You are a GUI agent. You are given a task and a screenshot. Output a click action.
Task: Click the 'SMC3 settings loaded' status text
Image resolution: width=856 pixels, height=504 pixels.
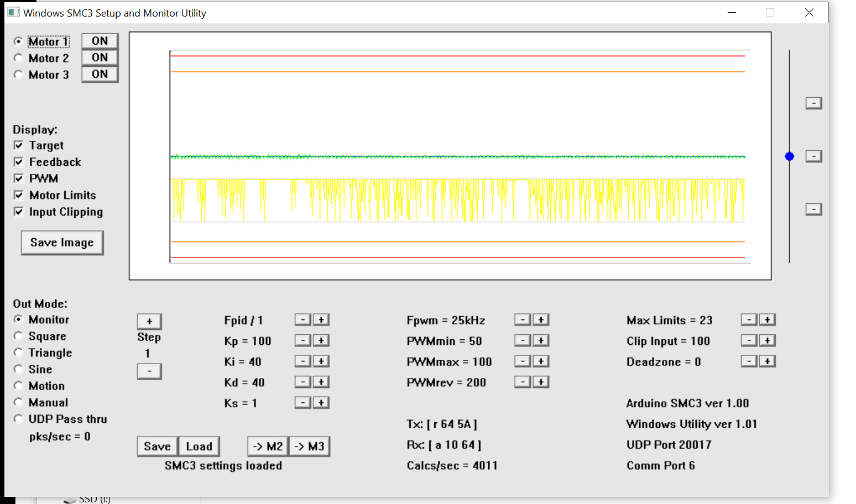(223, 466)
